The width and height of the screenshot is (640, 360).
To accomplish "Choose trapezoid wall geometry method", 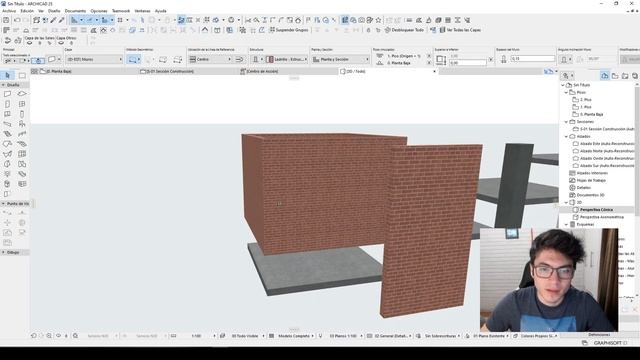I will point(163,60).
